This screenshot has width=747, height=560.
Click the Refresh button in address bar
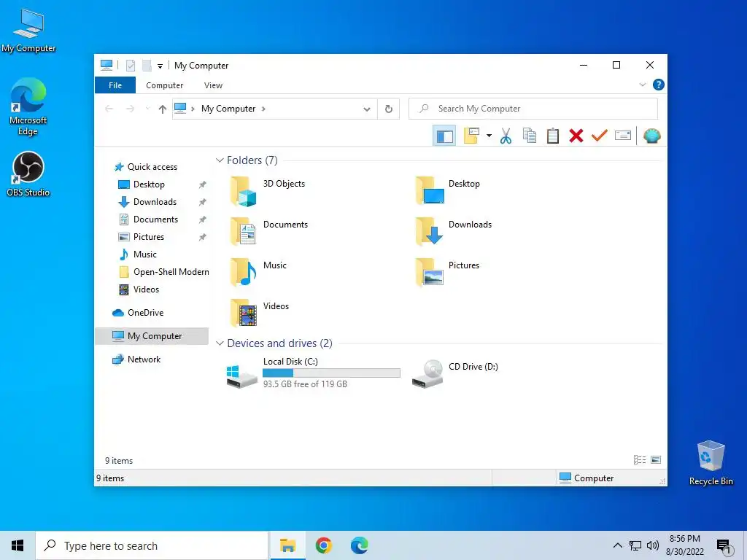coord(389,109)
